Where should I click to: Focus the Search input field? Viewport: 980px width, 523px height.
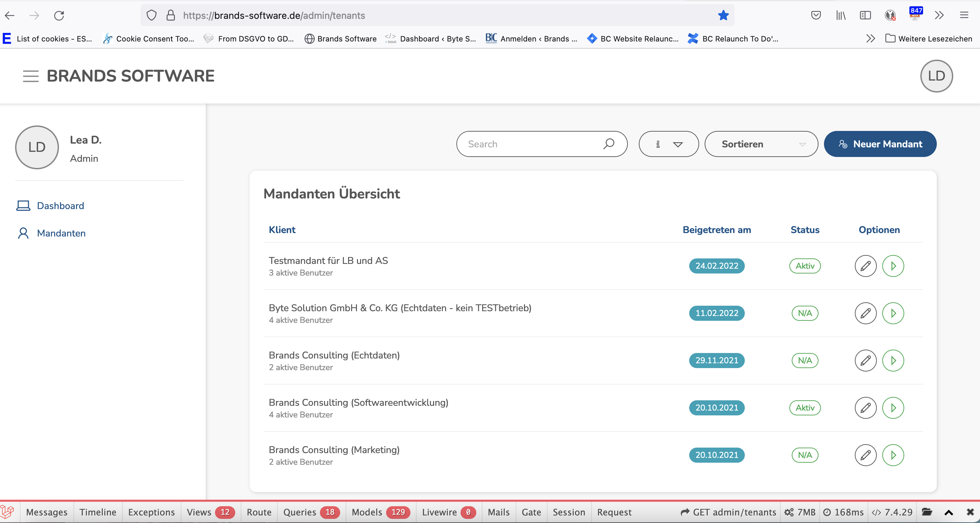pyautogui.click(x=533, y=144)
